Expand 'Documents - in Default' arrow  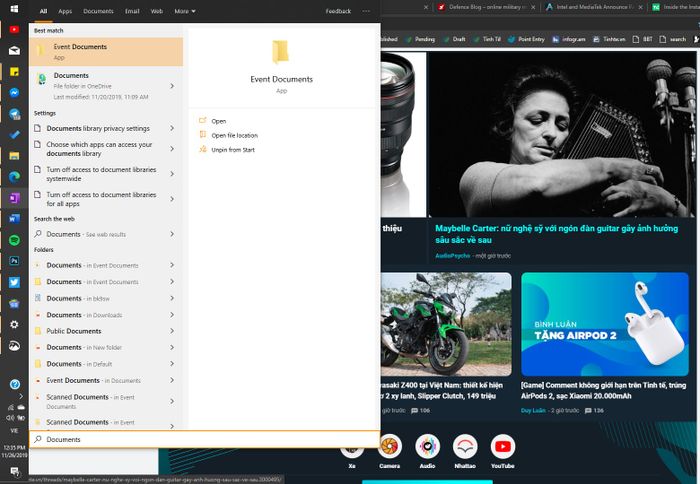(x=172, y=364)
